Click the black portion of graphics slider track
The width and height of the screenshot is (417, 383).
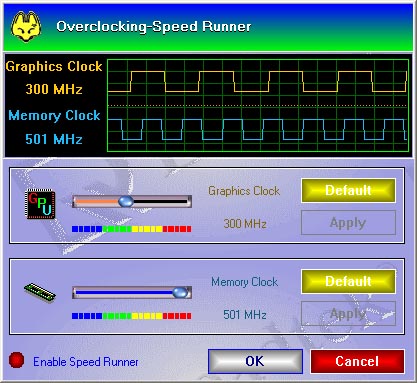point(161,201)
